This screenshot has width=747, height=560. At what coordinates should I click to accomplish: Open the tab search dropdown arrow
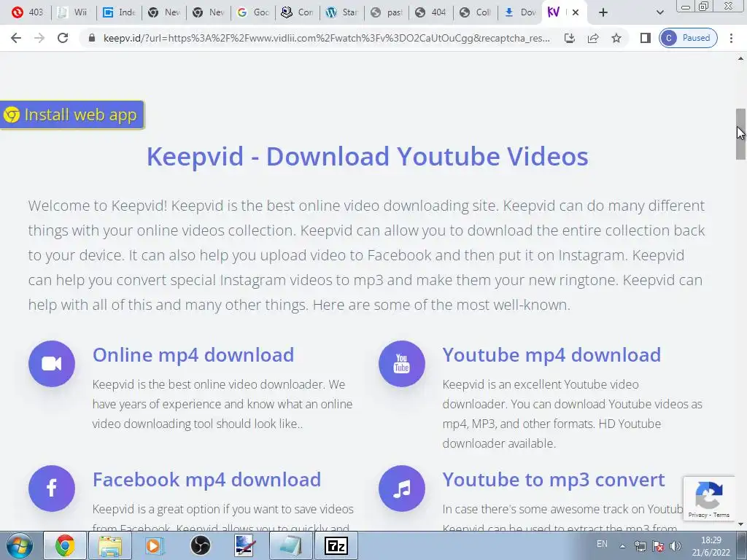(659, 12)
